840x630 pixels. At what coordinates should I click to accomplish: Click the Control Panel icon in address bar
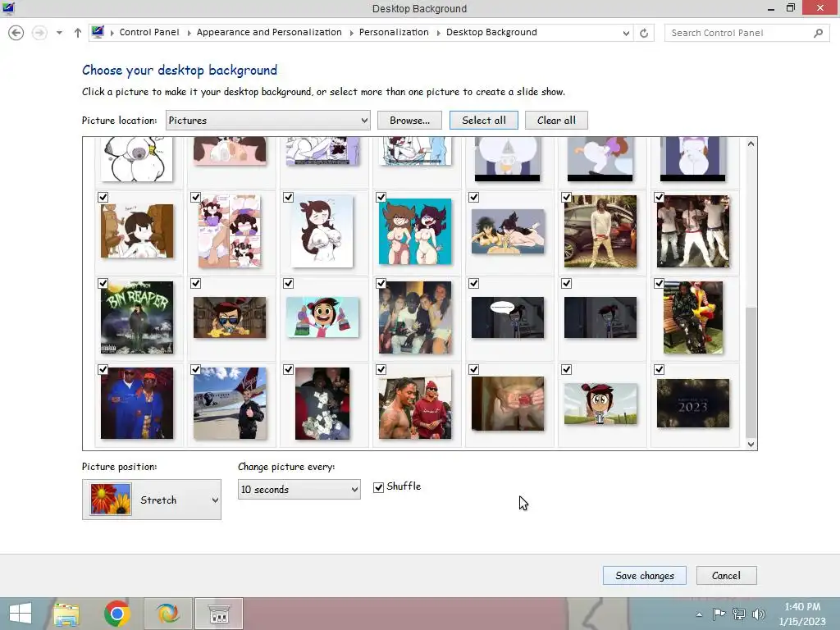(x=98, y=32)
